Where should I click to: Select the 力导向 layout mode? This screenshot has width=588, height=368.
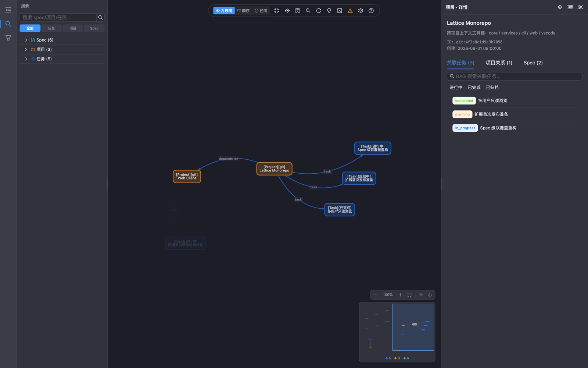point(224,11)
